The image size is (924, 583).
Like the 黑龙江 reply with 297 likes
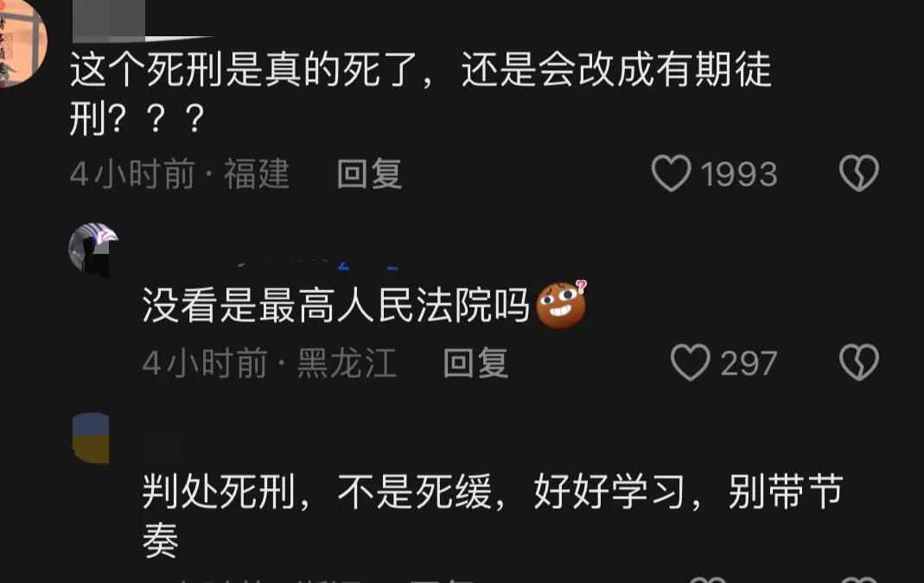691,362
